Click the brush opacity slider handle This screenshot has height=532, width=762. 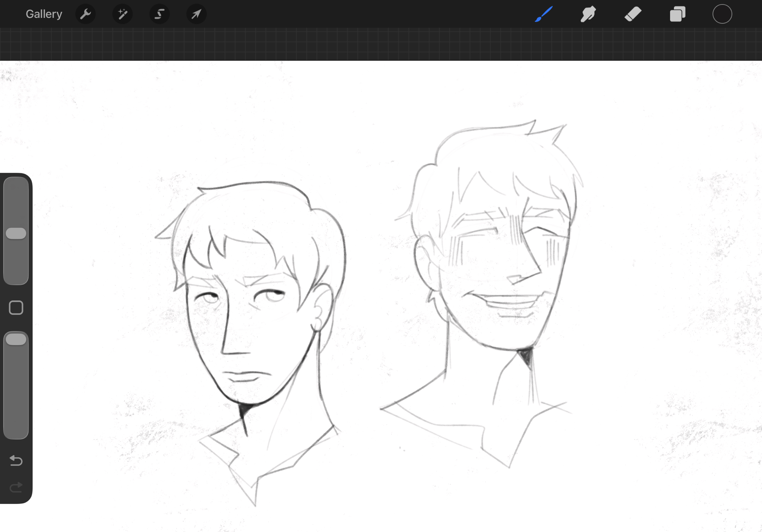[x=16, y=339]
